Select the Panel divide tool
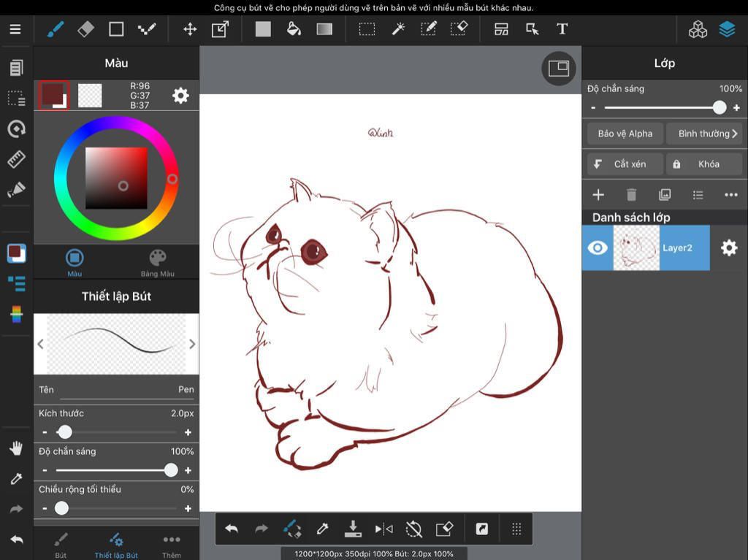Screen dimensions: 748x560 501,29
